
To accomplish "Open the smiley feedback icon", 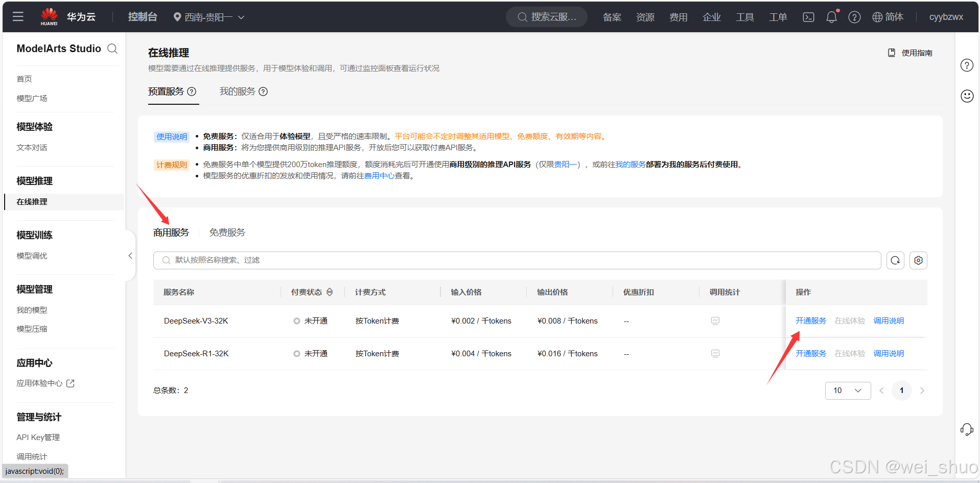I will [967, 96].
